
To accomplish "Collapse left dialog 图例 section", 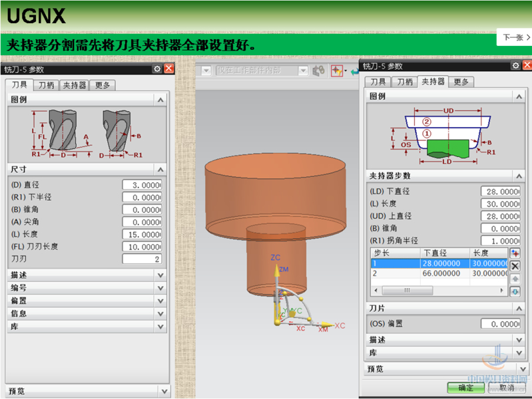I will pyautogui.click(x=160, y=100).
